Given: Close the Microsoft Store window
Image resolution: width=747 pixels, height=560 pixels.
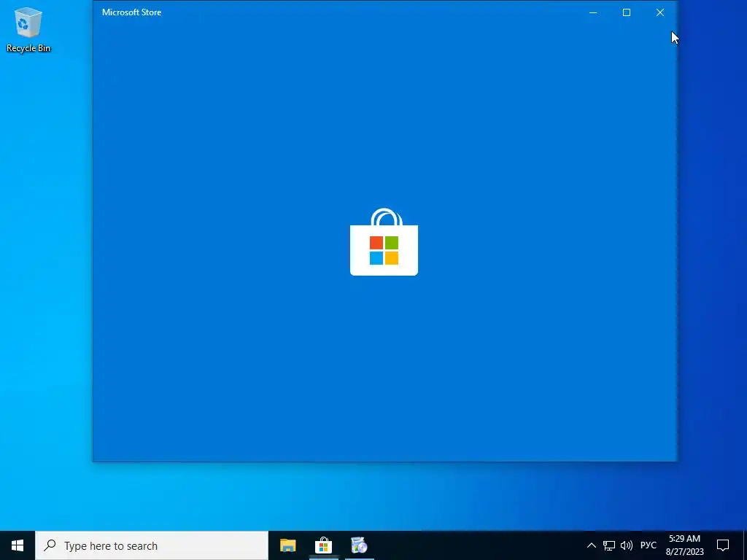Looking at the screenshot, I should 659,12.
